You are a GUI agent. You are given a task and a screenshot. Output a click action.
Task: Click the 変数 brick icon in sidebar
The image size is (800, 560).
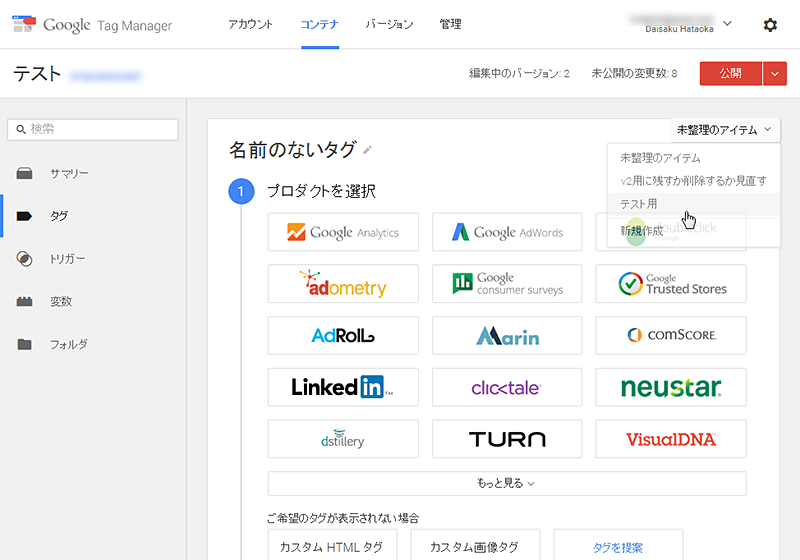pos(24,301)
